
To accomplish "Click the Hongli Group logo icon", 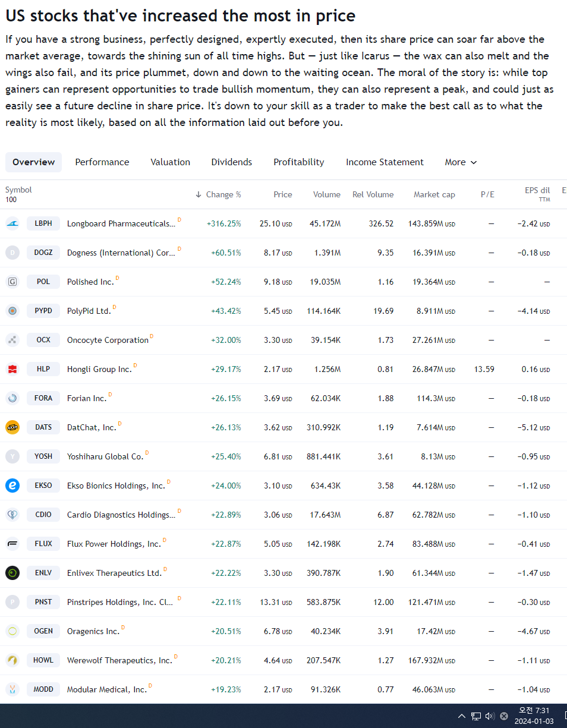I will [x=12, y=369].
